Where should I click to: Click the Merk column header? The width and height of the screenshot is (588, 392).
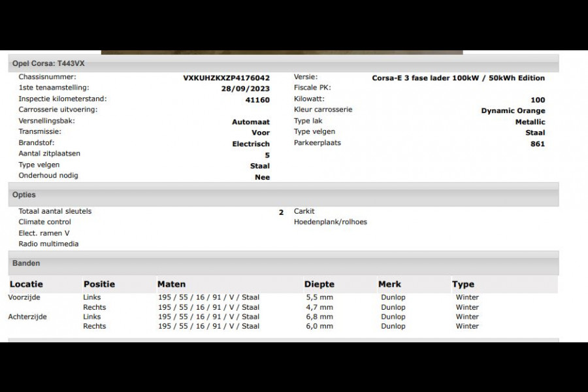pos(389,284)
